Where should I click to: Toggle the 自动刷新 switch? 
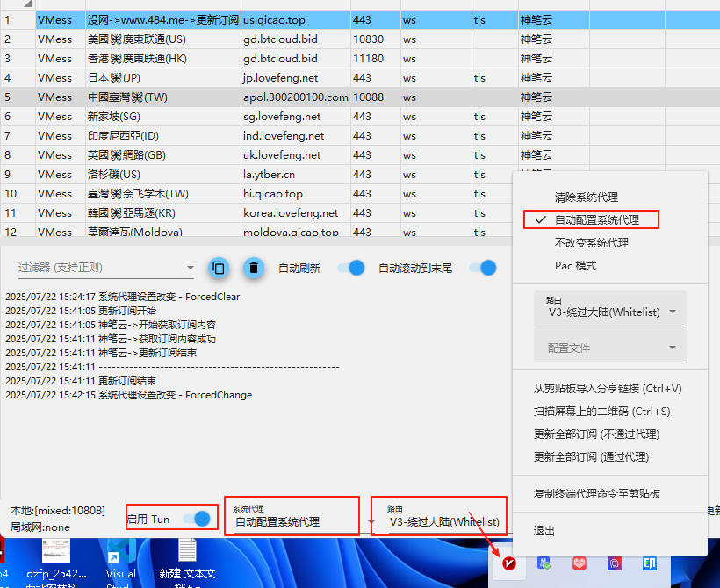(x=351, y=268)
